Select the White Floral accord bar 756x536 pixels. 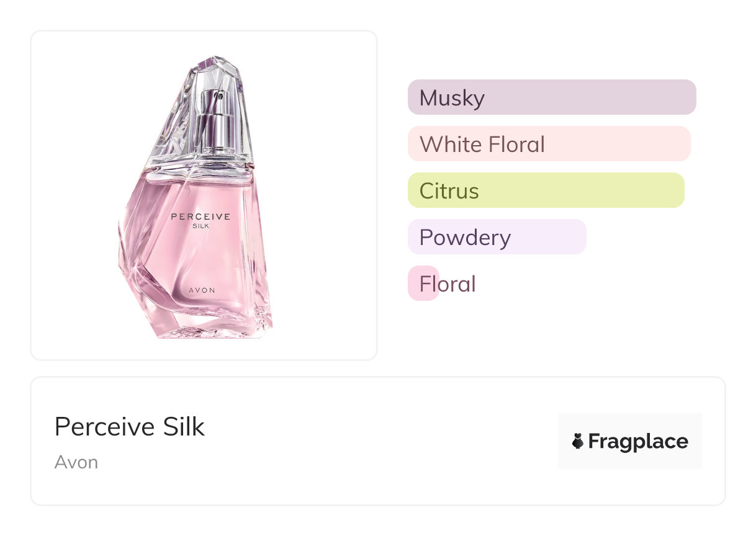coord(549,144)
